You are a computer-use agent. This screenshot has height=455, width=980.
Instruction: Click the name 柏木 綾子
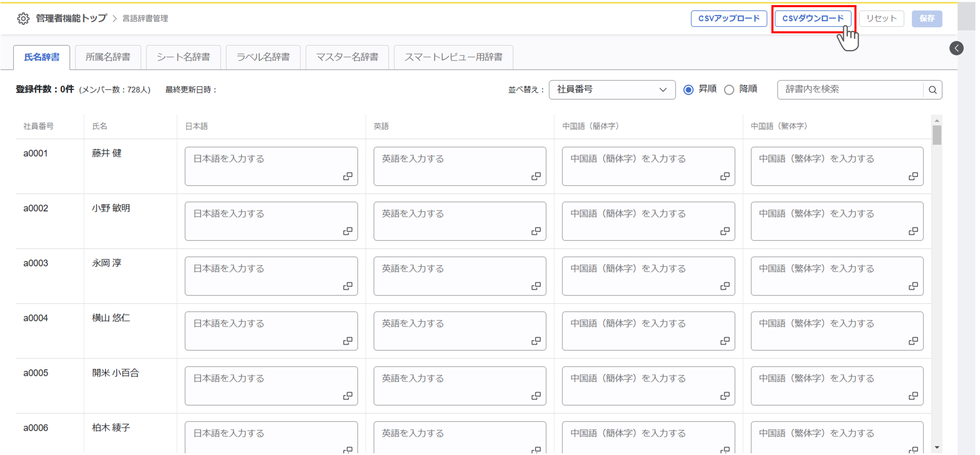pos(111,428)
